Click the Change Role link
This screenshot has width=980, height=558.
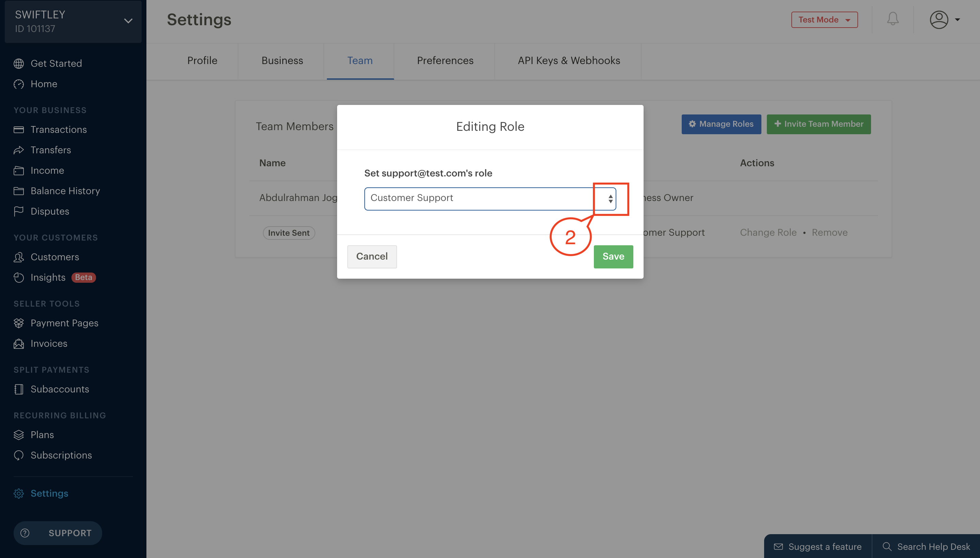tap(768, 233)
